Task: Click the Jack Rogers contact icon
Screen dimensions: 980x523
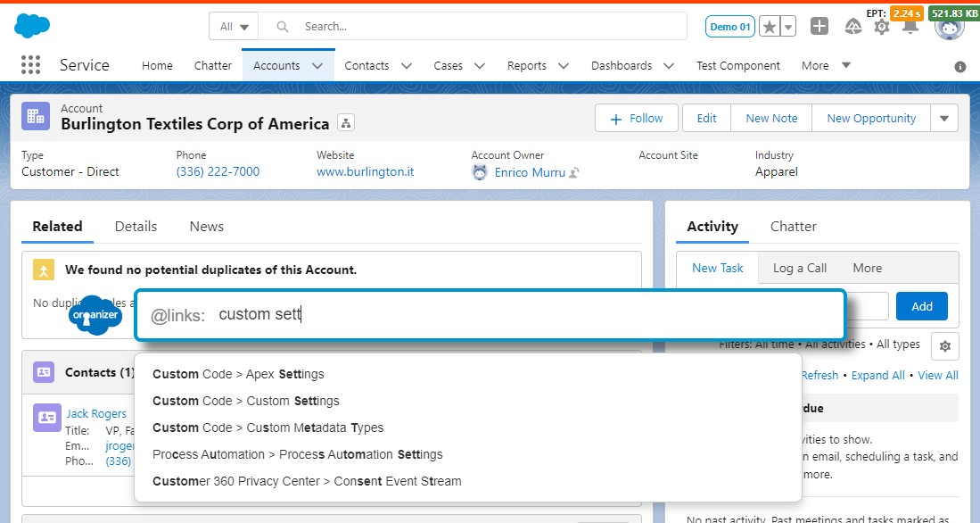Action: pos(47,418)
